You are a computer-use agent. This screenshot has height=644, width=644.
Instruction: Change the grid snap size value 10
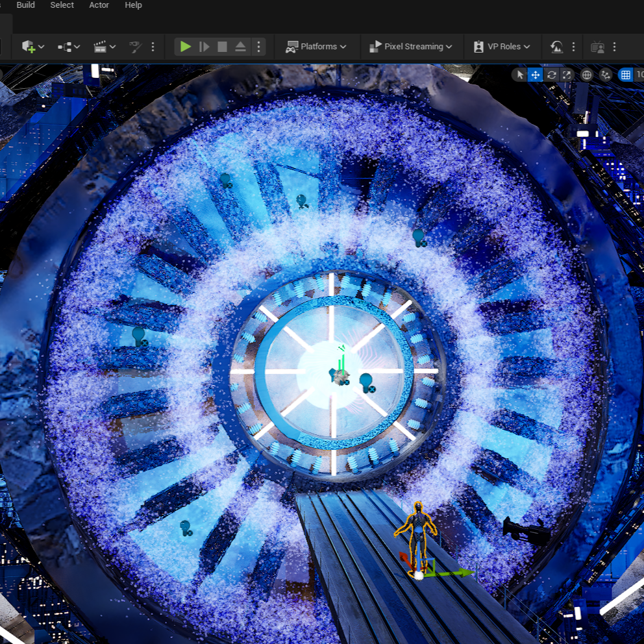click(x=639, y=75)
